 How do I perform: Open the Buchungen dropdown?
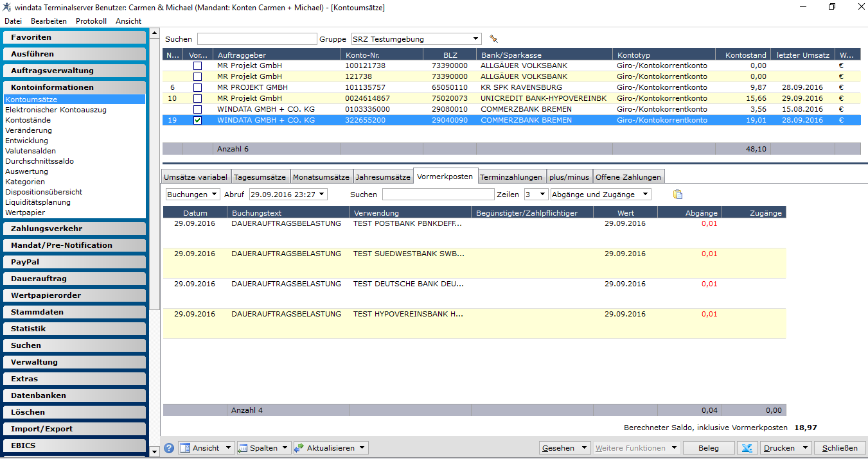click(193, 194)
